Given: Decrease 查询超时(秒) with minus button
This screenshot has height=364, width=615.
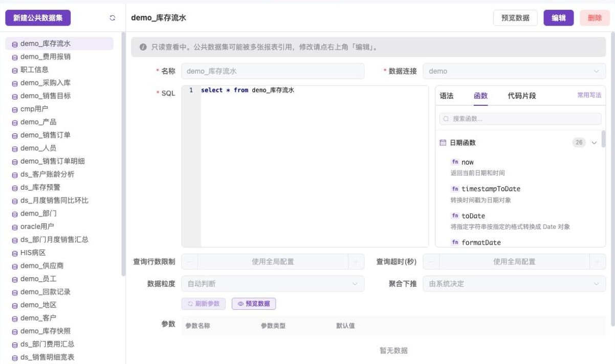Looking at the screenshot, I should click(431, 262).
